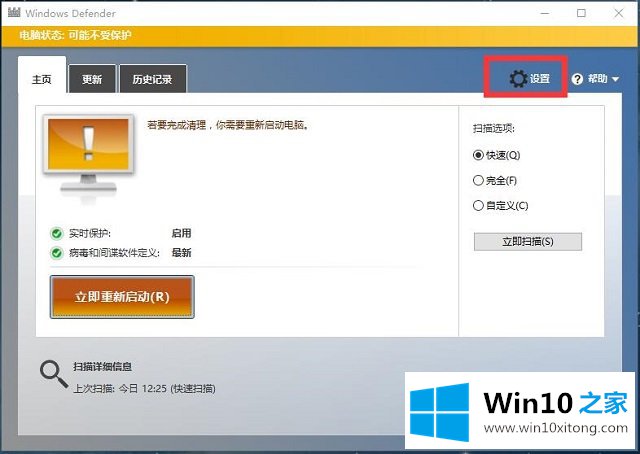
Task: Minimize the Windows Defender window
Action: (544, 13)
